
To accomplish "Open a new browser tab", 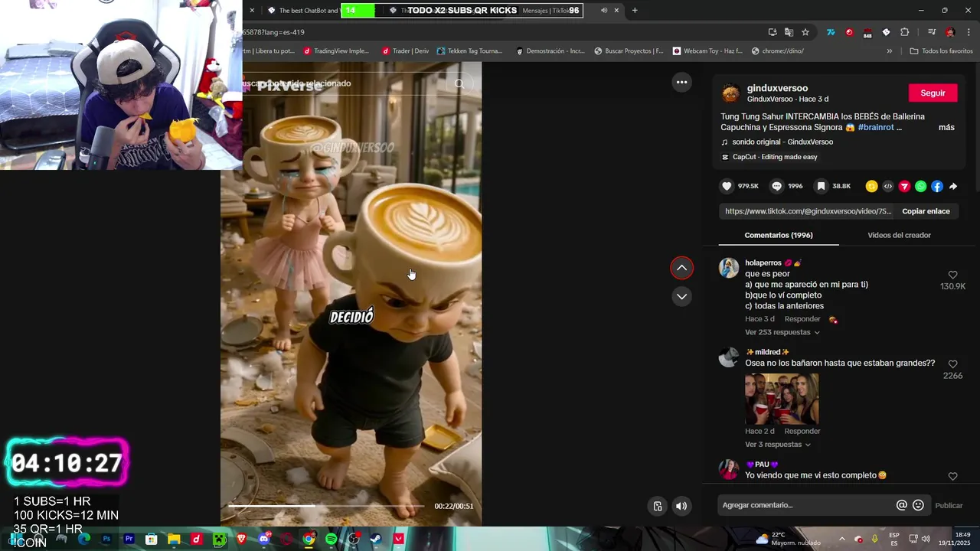I will [x=635, y=10].
